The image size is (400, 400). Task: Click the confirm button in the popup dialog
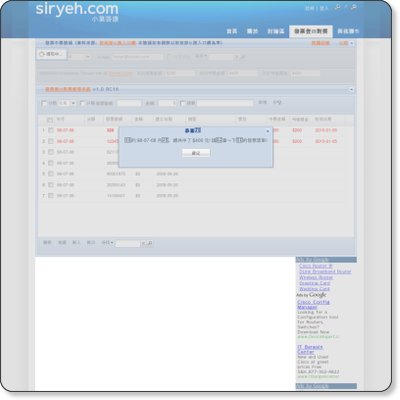pyautogui.click(x=196, y=153)
